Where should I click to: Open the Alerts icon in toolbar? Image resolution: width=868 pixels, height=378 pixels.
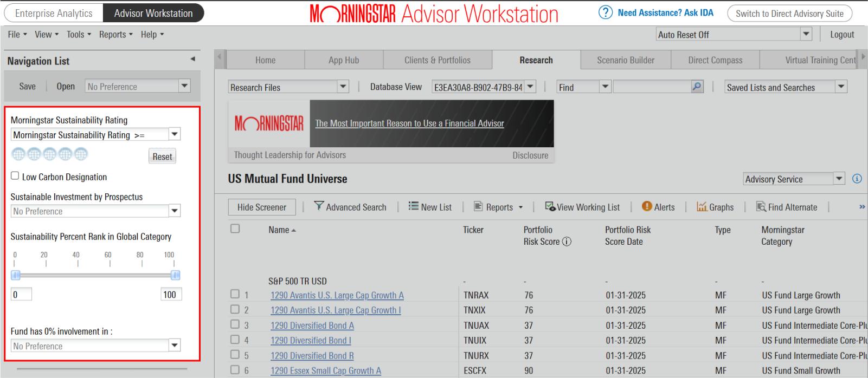click(x=647, y=206)
